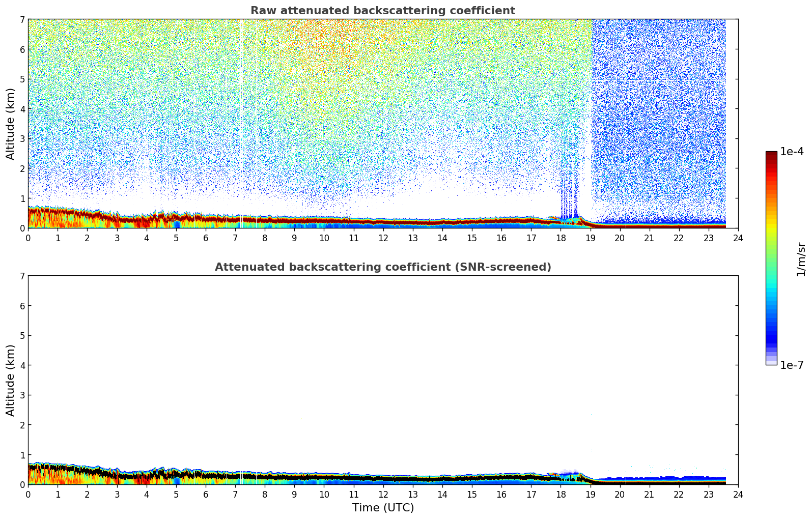This screenshot has width=812, height=519.
Task: Click the "Raw attenuated backscattering coefficient" title
Action: click(383, 11)
